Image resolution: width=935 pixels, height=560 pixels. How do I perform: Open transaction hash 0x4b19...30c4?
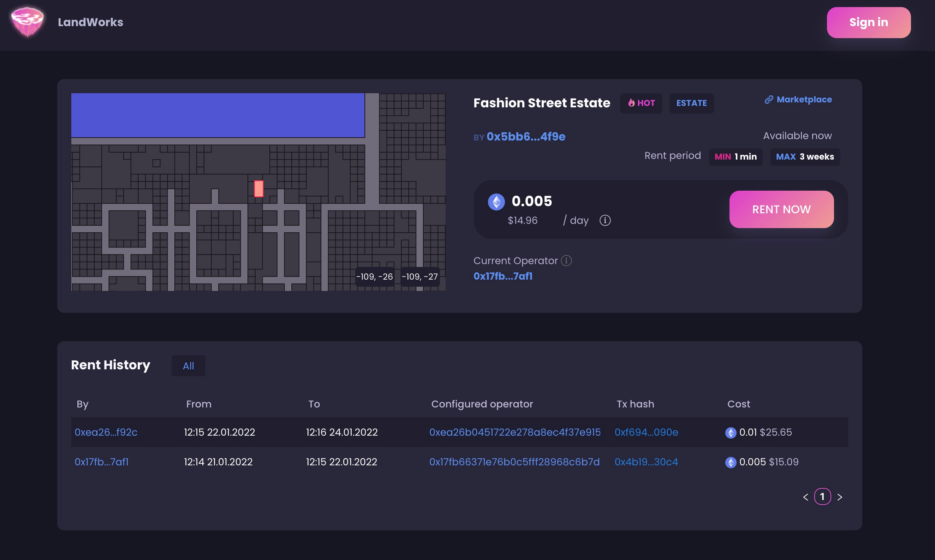(646, 462)
